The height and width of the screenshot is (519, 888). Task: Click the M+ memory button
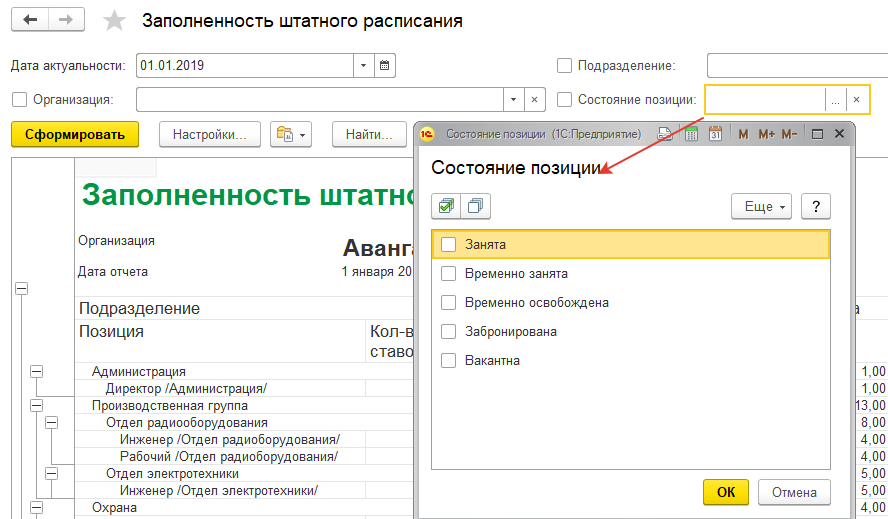click(766, 134)
